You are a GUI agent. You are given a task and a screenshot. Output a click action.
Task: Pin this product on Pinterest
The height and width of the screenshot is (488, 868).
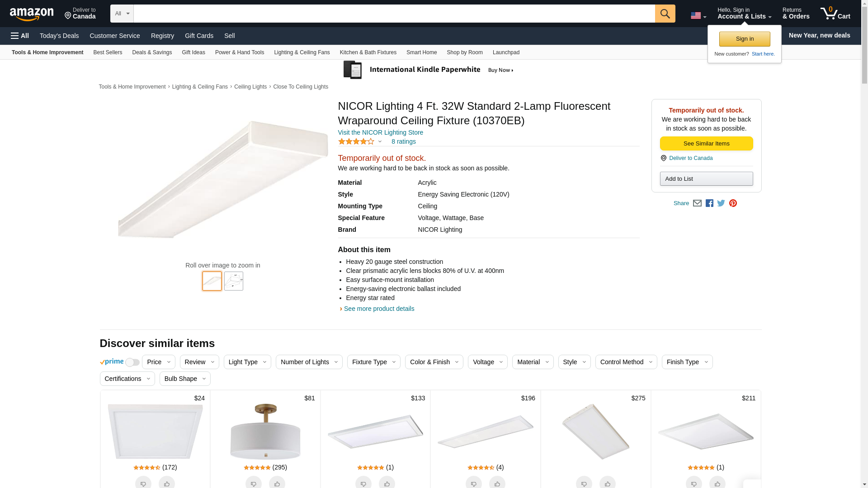click(733, 203)
